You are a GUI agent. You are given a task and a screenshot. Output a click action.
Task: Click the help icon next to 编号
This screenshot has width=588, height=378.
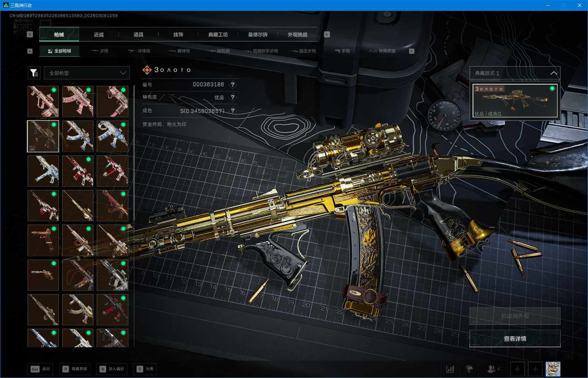pos(233,85)
